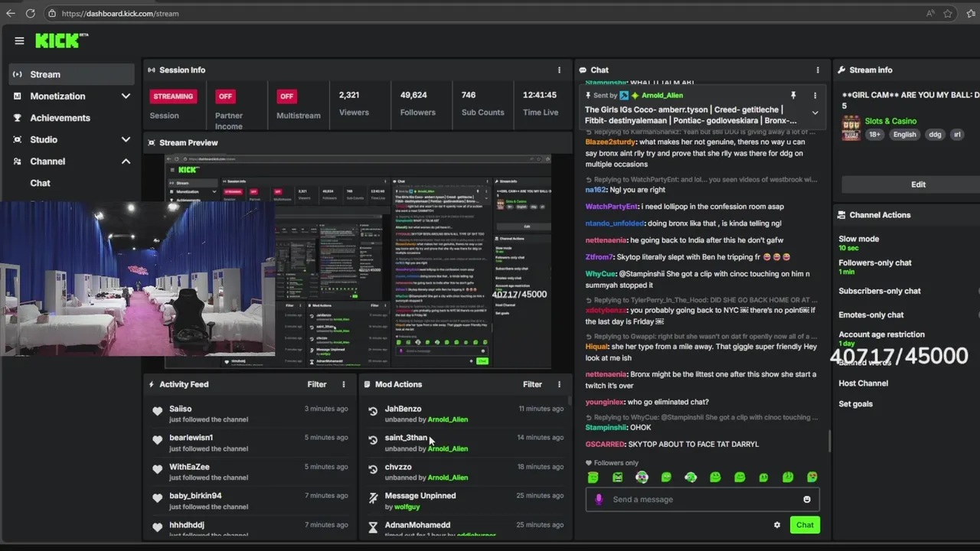Click Host Channel in Channel Actions
980x551 pixels.
864,383
